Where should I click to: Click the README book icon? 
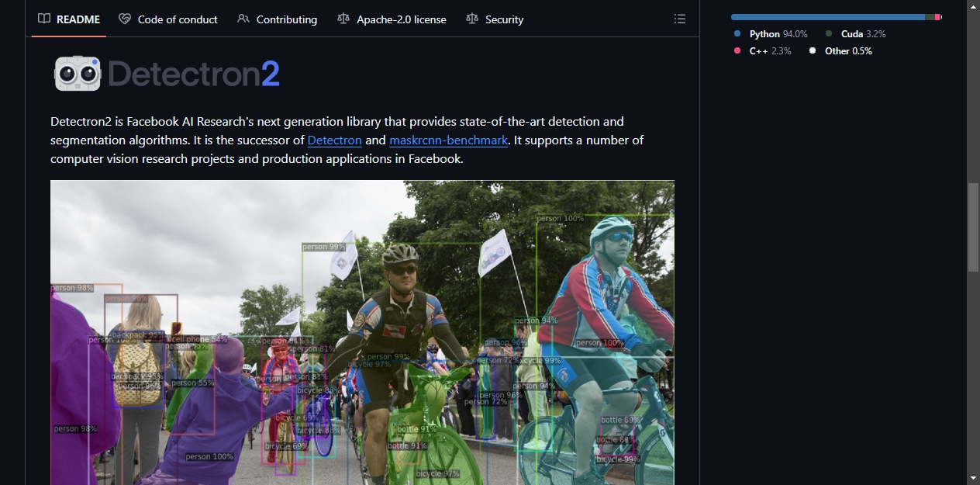click(x=44, y=19)
